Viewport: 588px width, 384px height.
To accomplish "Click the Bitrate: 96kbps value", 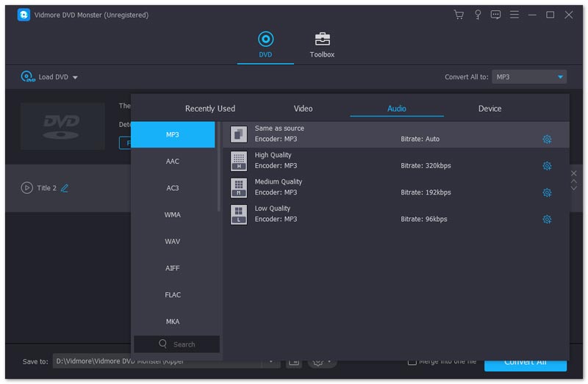I will [424, 219].
